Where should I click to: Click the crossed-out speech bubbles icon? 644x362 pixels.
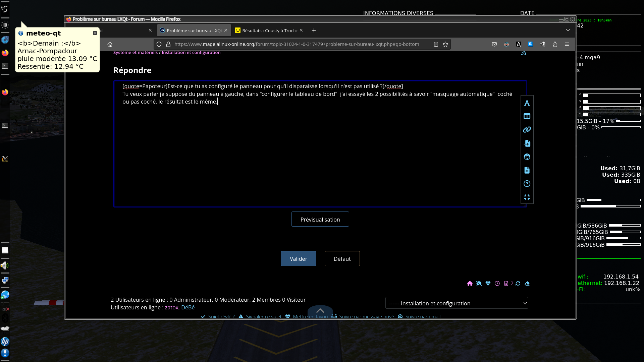tap(479, 284)
